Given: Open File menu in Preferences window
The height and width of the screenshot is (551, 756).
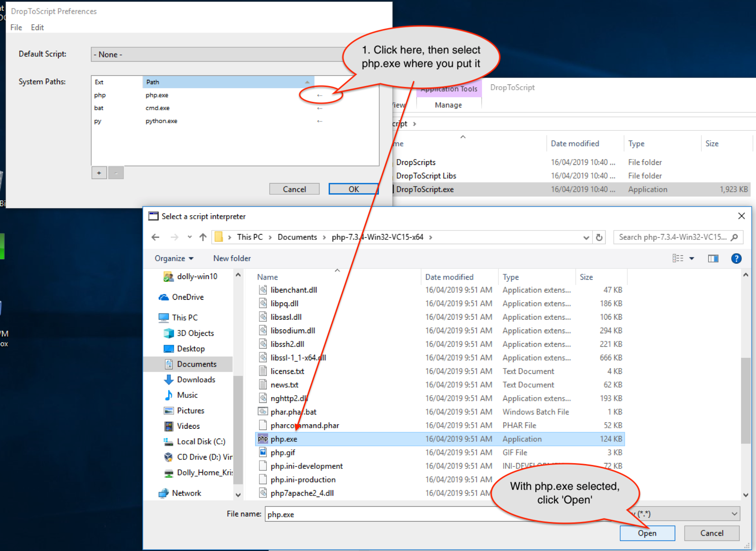Looking at the screenshot, I should 16,28.
